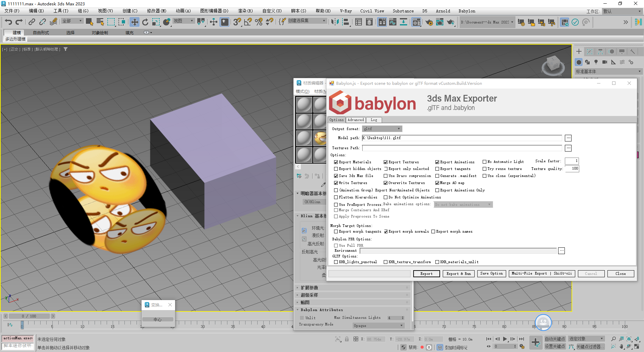Enable No Automatic Light

tap(484, 162)
